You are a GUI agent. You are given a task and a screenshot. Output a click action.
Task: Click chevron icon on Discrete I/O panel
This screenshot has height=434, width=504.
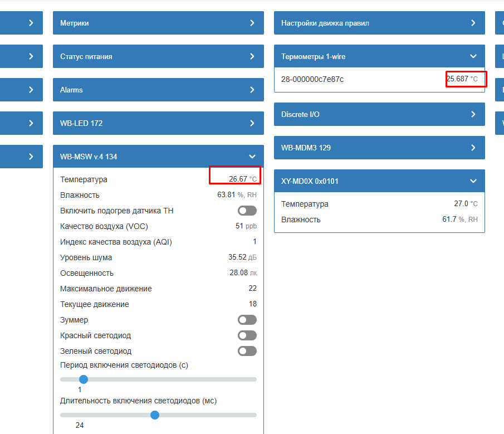(x=473, y=115)
